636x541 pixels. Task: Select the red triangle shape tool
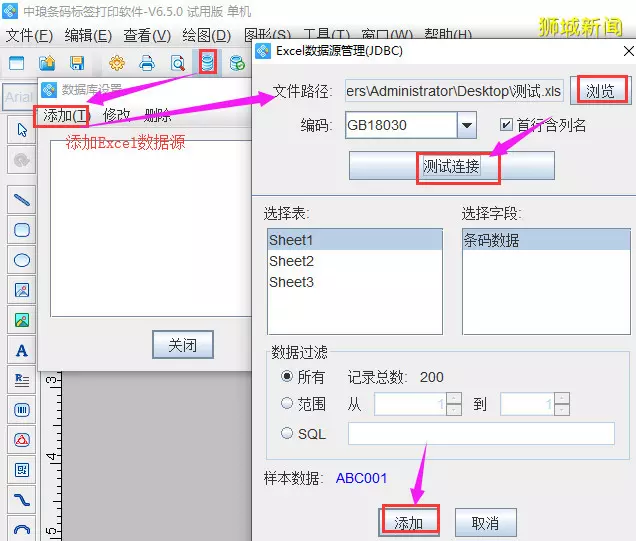(22, 440)
